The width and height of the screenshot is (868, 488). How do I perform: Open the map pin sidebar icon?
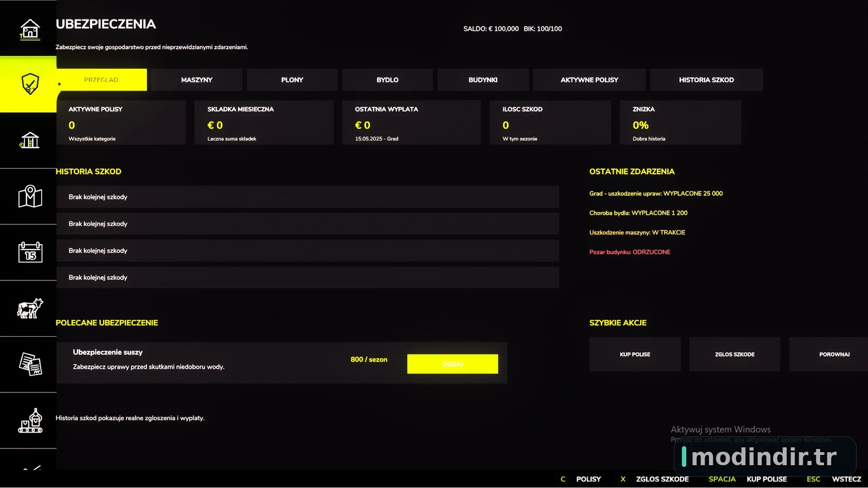[30, 196]
